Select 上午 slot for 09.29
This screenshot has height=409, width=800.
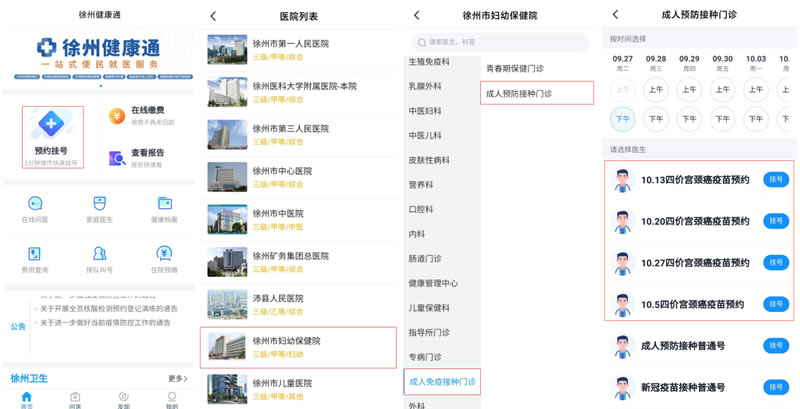tap(689, 90)
